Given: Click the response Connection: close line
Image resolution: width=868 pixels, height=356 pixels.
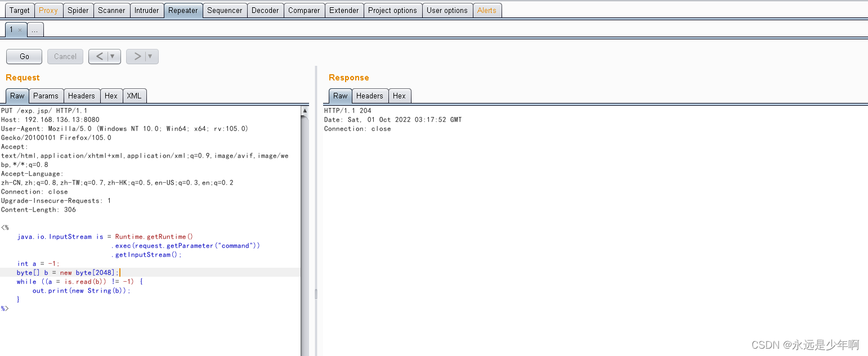Looking at the screenshot, I should pos(357,129).
